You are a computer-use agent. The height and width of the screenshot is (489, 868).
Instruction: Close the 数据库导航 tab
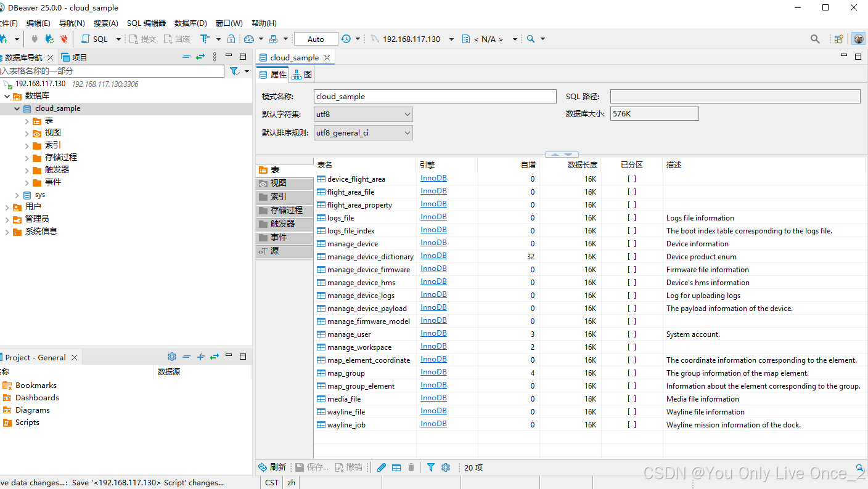51,57
